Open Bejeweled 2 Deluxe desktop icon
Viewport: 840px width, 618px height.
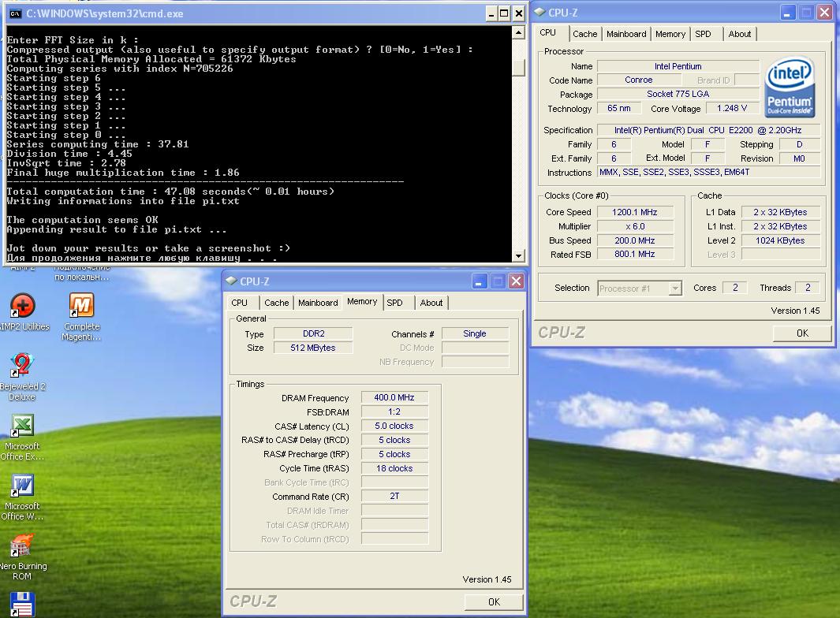click(x=22, y=377)
